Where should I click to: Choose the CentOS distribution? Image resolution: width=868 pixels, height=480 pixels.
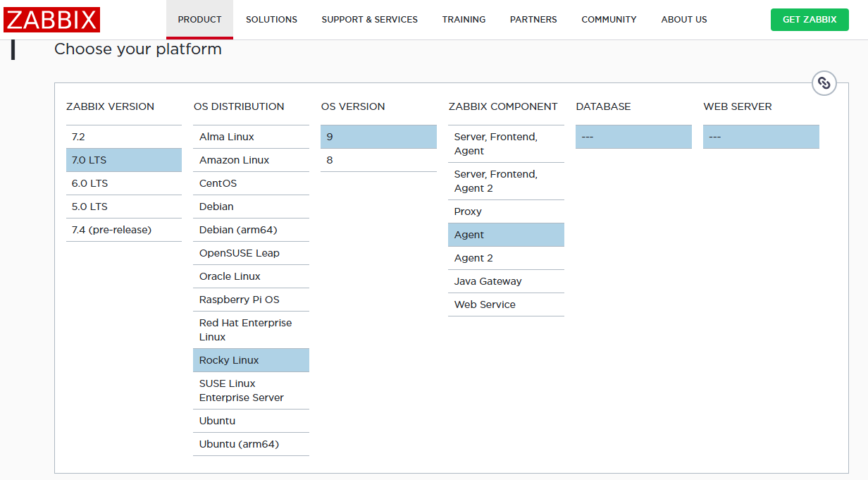pyautogui.click(x=252, y=183)
